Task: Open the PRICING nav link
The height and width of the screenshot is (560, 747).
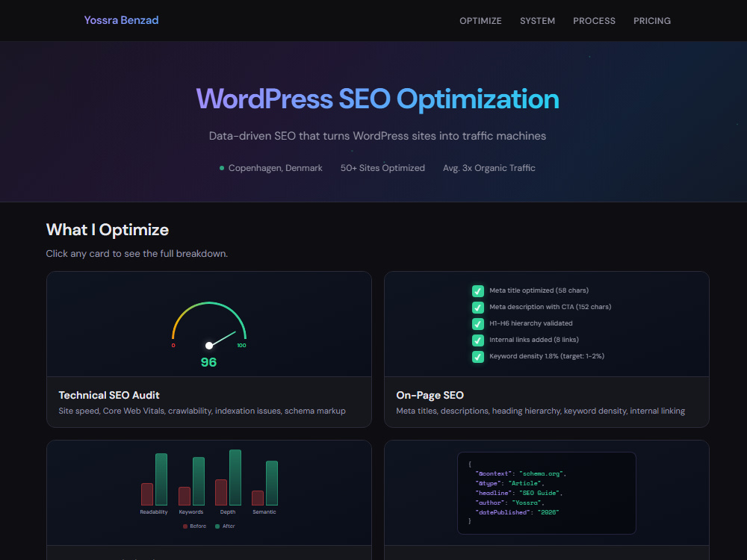Action: pos(651,21)
